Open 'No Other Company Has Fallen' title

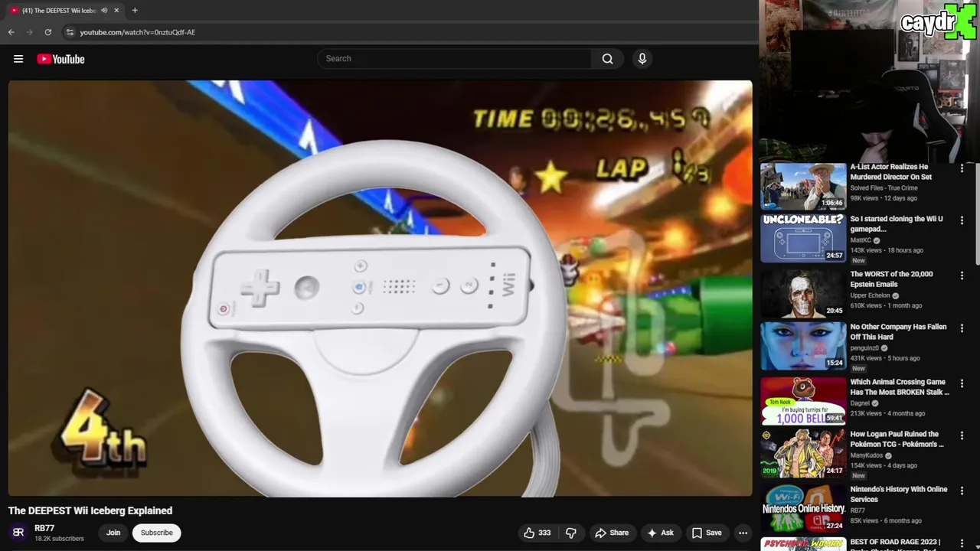[898, 331]
